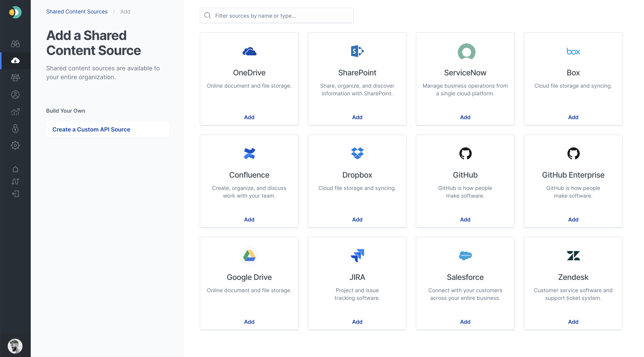Click the GitHub Enterprise octocat logo
This screenshot has height=357, width=644.
tap(573, 153)
